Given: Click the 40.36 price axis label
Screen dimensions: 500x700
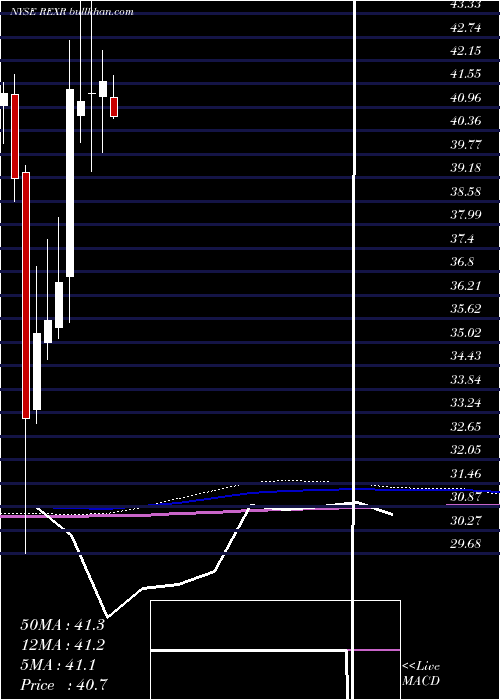Looking at the screenshot, I should click(466, 121).
